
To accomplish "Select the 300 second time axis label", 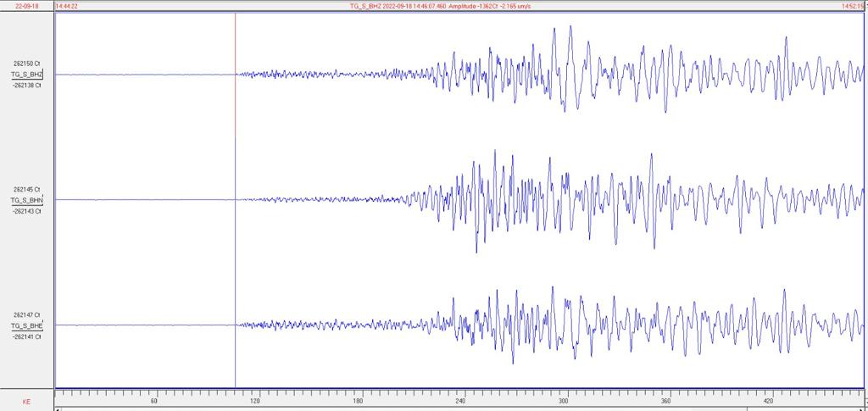I will [x=563, y=402].
